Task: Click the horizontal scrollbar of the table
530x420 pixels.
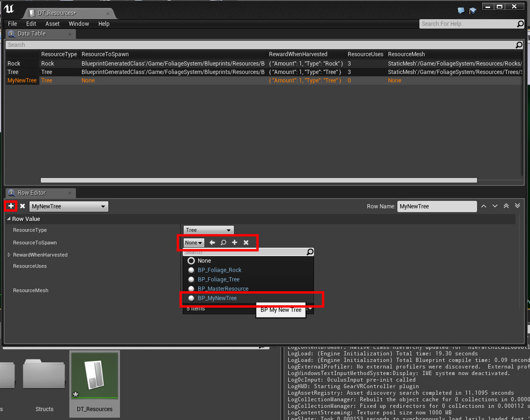Action: click(259, 180)
